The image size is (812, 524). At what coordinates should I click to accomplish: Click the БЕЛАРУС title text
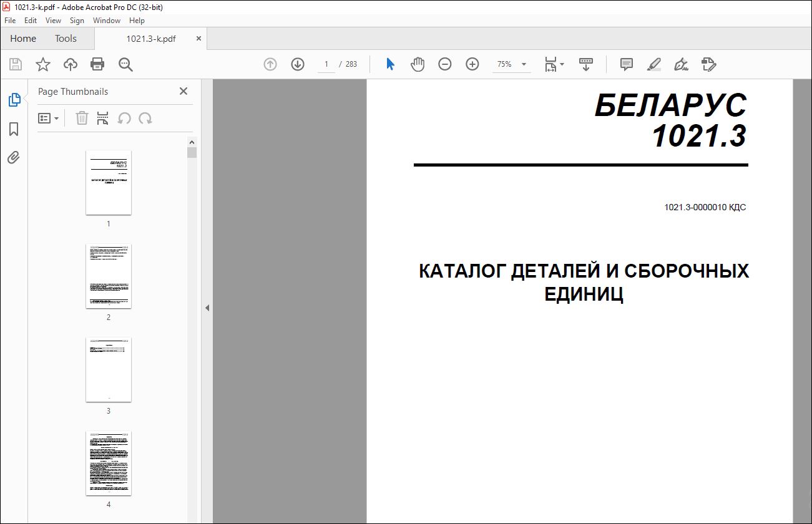click(671, 105)
